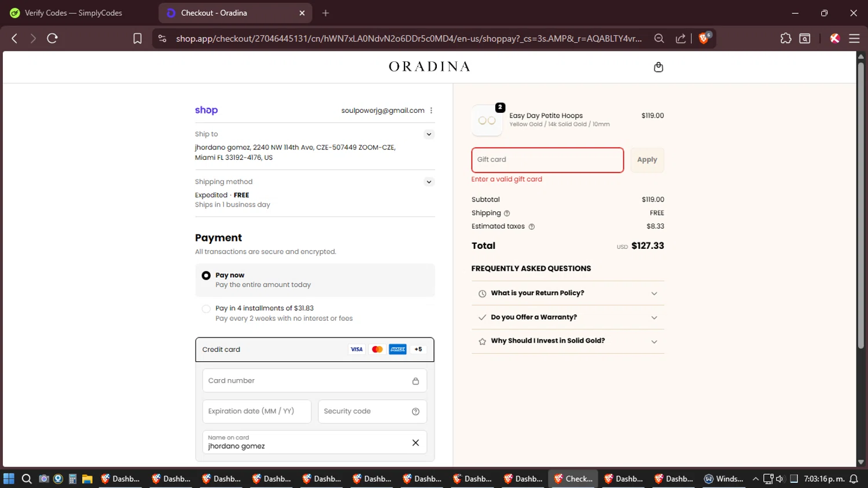The image size is (868, 488).
Task: Expand What is your Return Policy question
Action: pyautogui.click(x=568, y=293)
